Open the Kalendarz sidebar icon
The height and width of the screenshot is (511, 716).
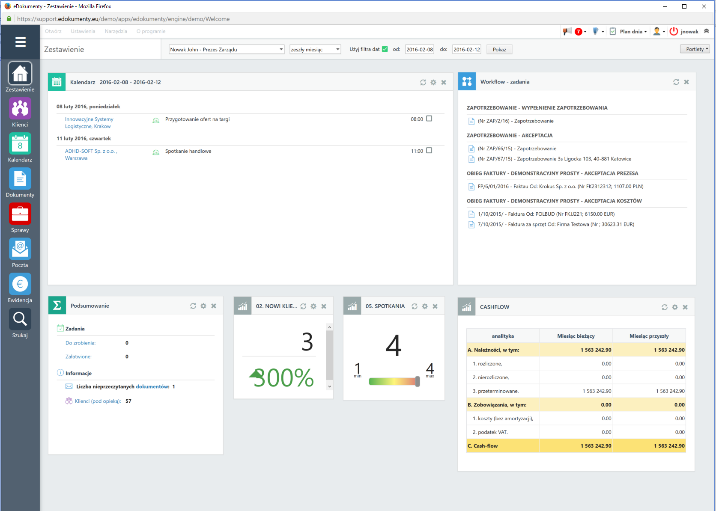(x=20, y=145)
